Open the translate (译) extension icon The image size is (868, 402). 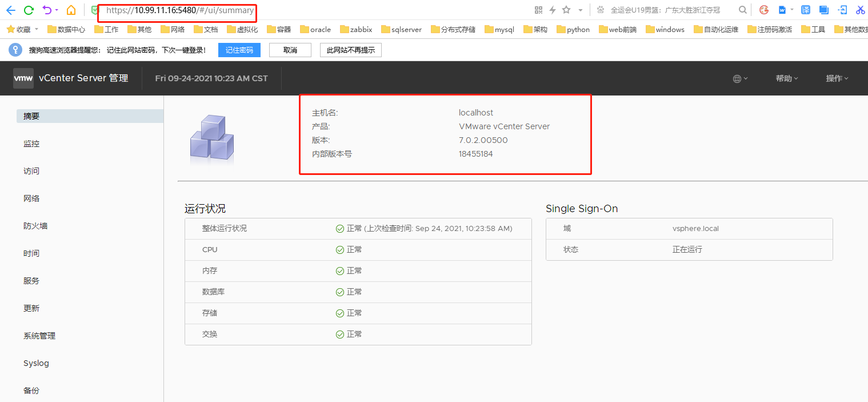point(806,10)
